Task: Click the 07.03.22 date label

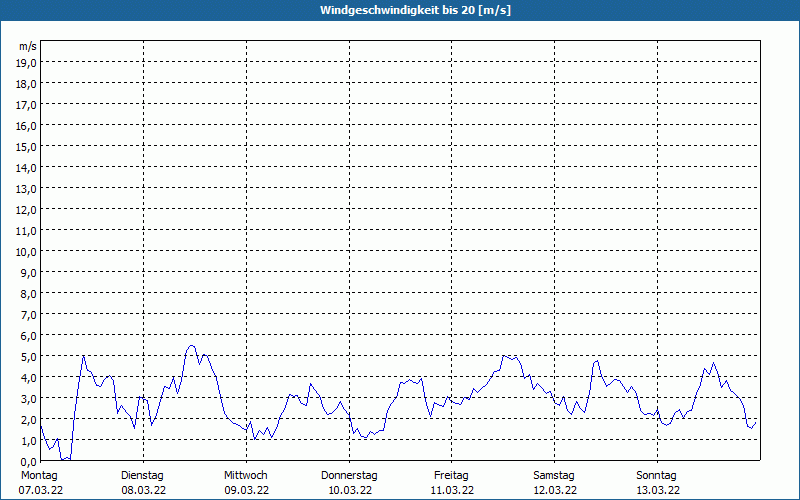Action: 40,490
